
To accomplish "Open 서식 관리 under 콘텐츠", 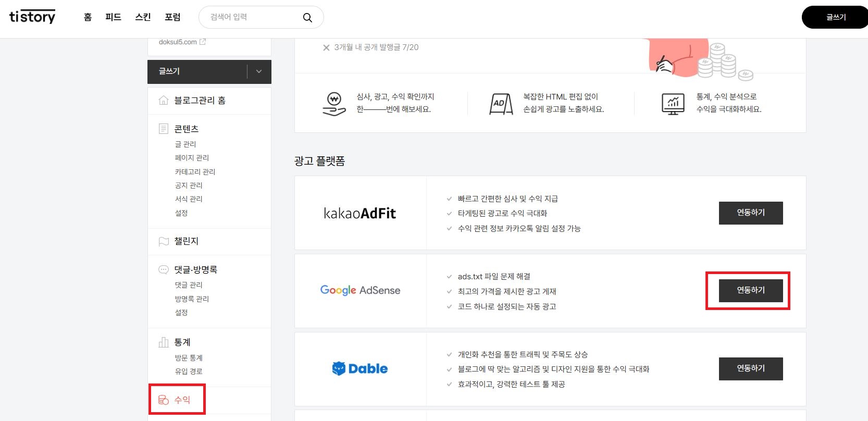I will click(x=189, y=199).
